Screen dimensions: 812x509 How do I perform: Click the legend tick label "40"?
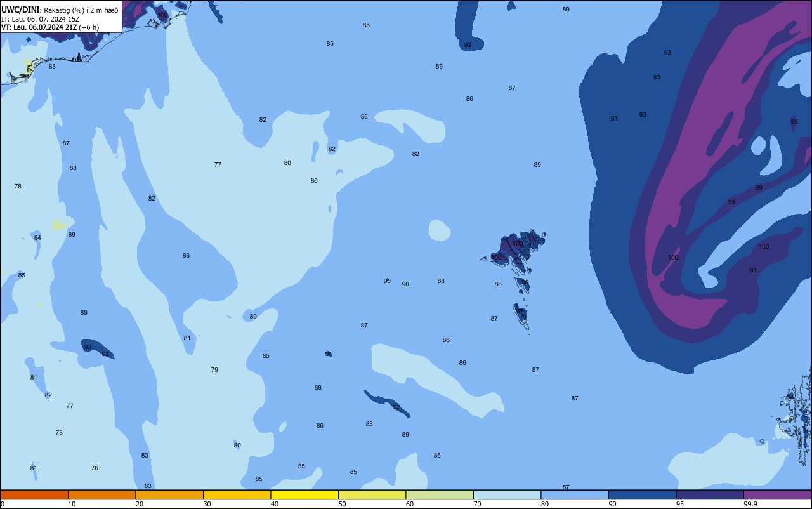point(275,504)
